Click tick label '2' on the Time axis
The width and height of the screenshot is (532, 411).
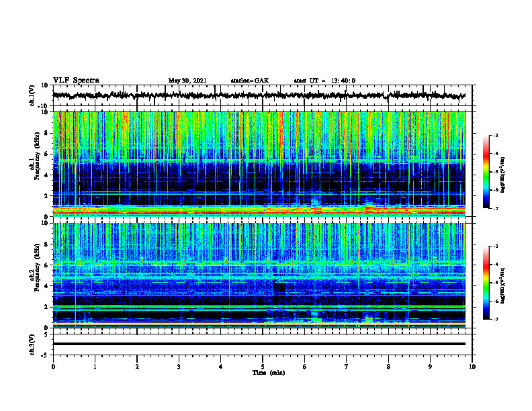(137, 367)
